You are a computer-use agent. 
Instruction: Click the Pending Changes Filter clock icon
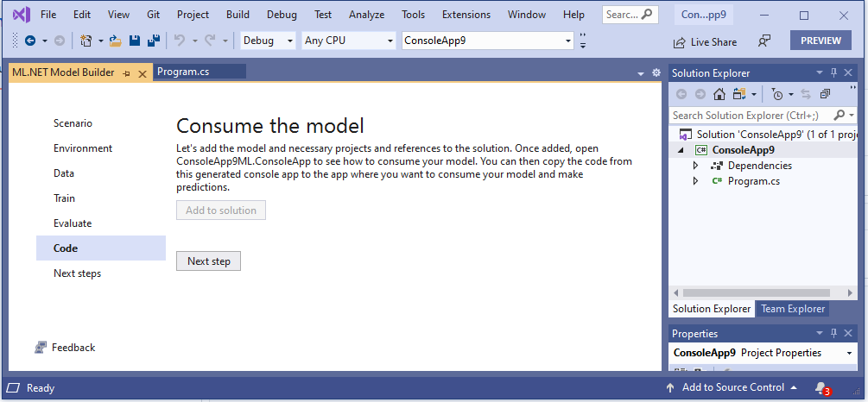(x=778, y=95)
